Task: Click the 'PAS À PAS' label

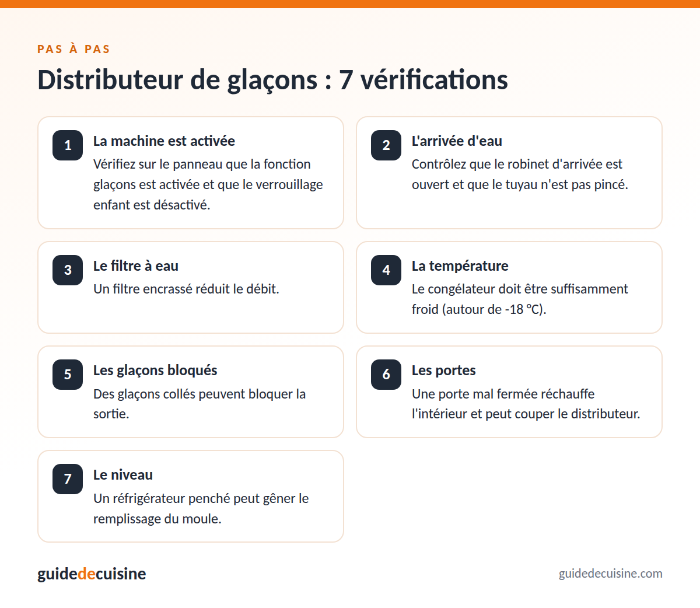Action: tap(73, 49)
